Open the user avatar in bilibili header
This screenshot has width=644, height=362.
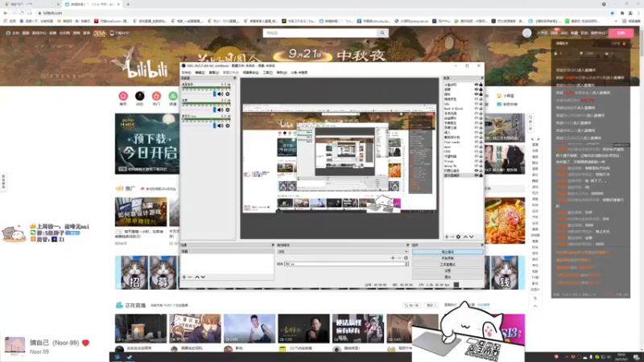(527, 33)
